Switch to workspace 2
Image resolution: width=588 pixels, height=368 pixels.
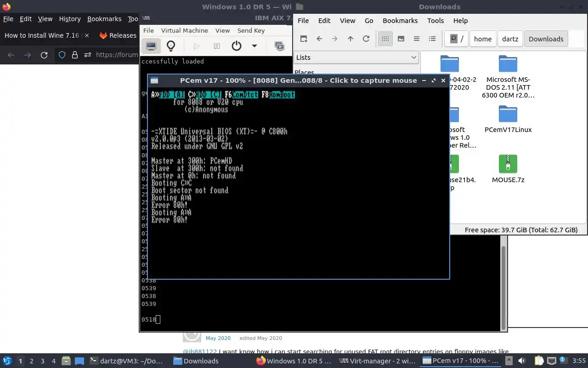coord(31,361)
